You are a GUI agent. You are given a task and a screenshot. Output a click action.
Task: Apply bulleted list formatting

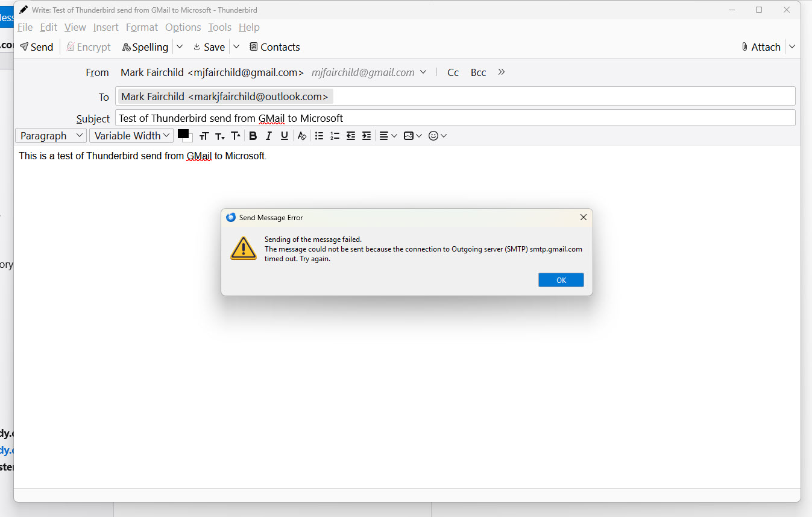click(x=319, y=136)
